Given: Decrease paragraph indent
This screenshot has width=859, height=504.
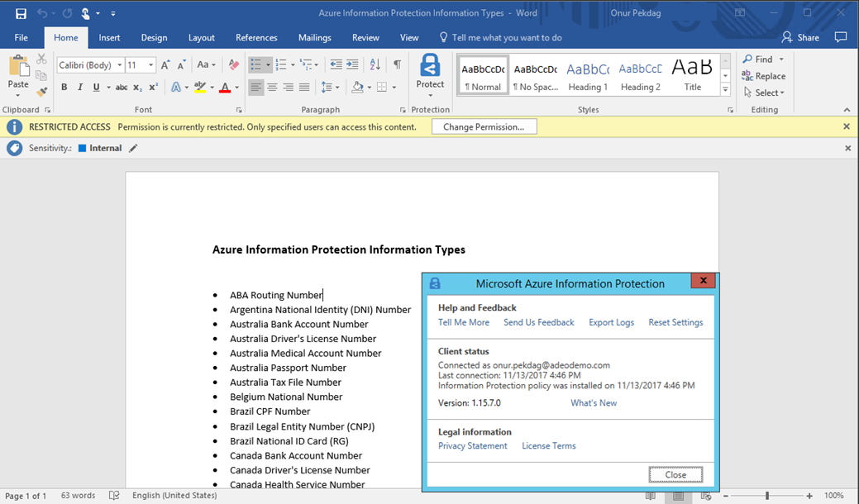Looking at the screenshot, I should [x=336, y=65].
